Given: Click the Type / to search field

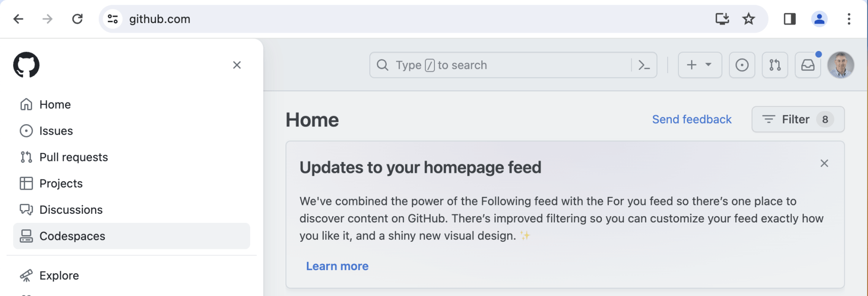Looking at the screenshot, I should coord(501,65).
